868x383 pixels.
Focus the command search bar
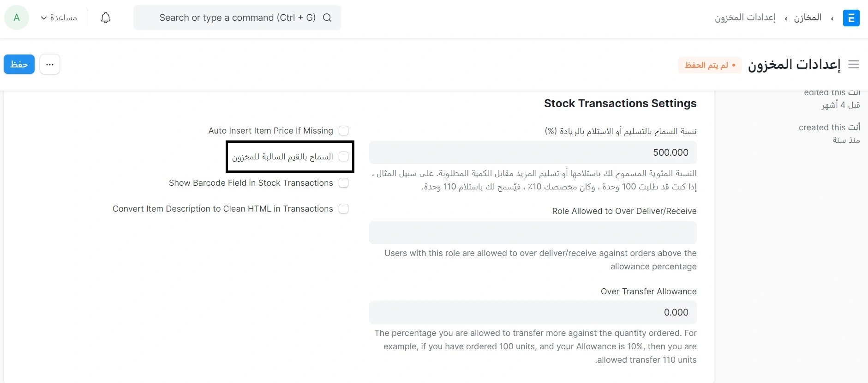point(237,18)
